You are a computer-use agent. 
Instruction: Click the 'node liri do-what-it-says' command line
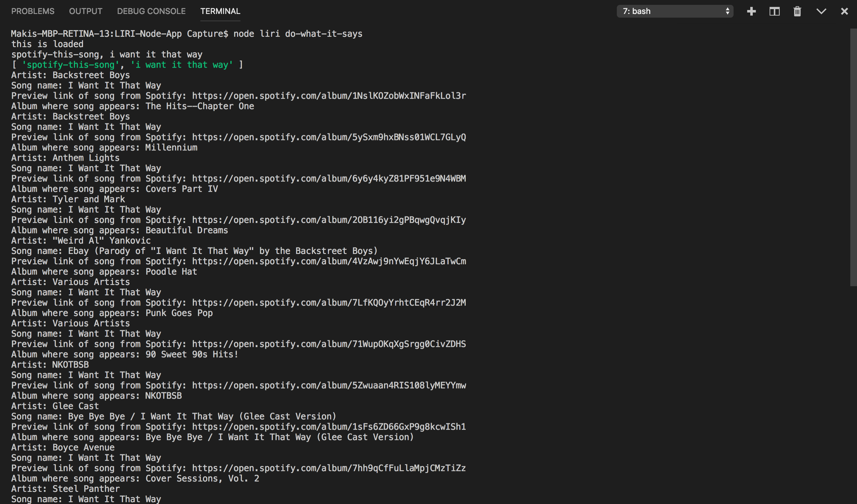tap(298, 34)
